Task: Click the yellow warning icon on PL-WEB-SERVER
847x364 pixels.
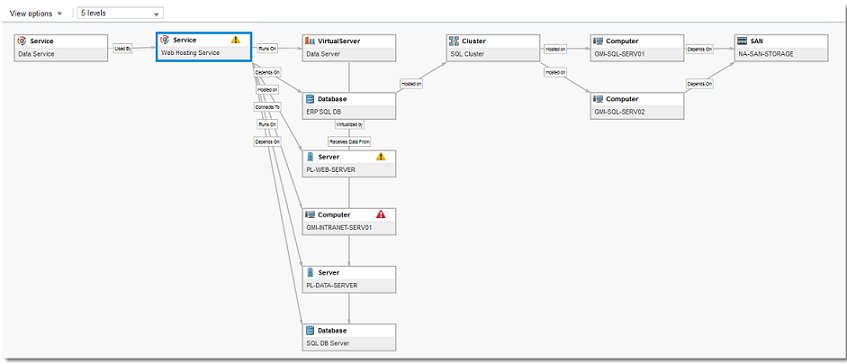Action: click(x=381, y=156)
